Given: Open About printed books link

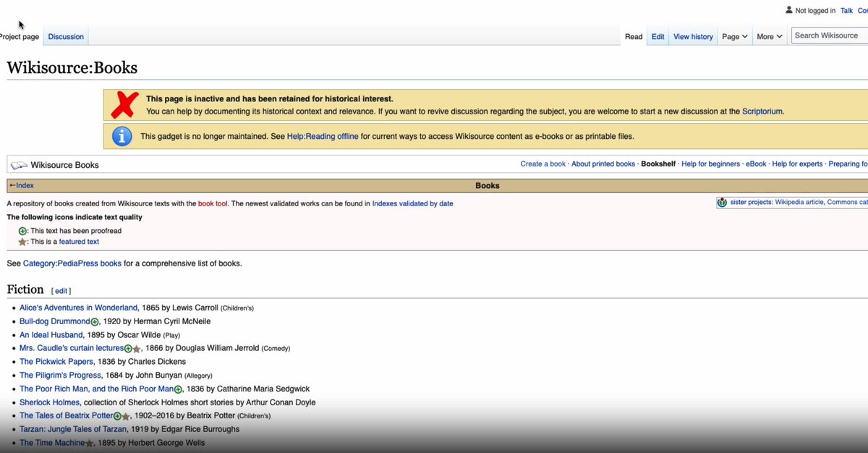Looking at the screenshot, I should pos(603,164).
